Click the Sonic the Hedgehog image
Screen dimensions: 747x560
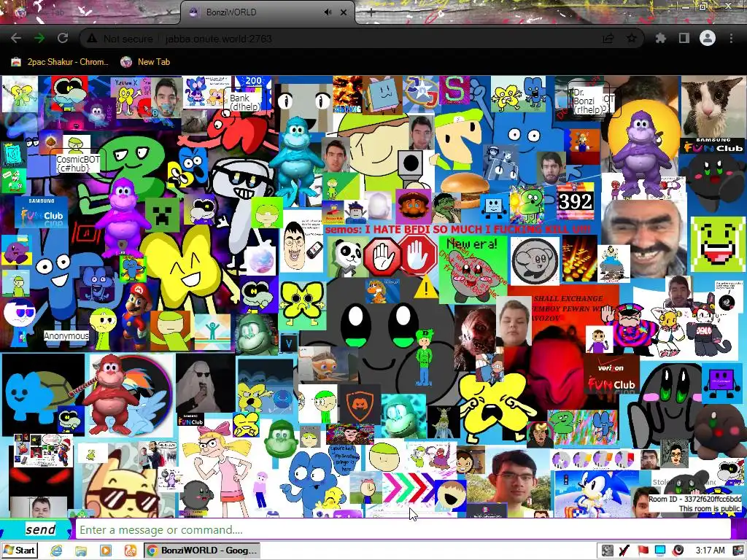(597, 494)
